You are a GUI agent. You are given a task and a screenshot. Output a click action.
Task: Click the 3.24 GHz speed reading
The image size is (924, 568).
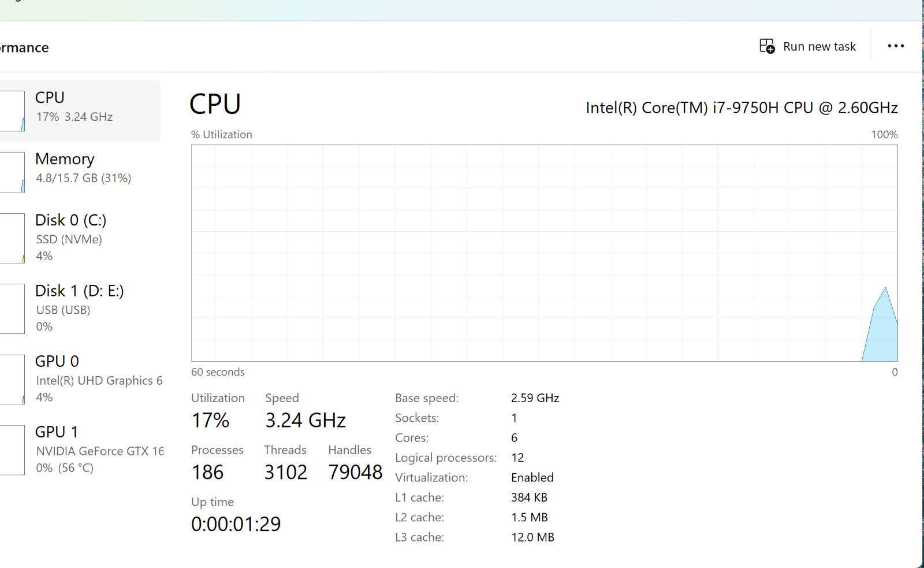[x=305, y=420]
